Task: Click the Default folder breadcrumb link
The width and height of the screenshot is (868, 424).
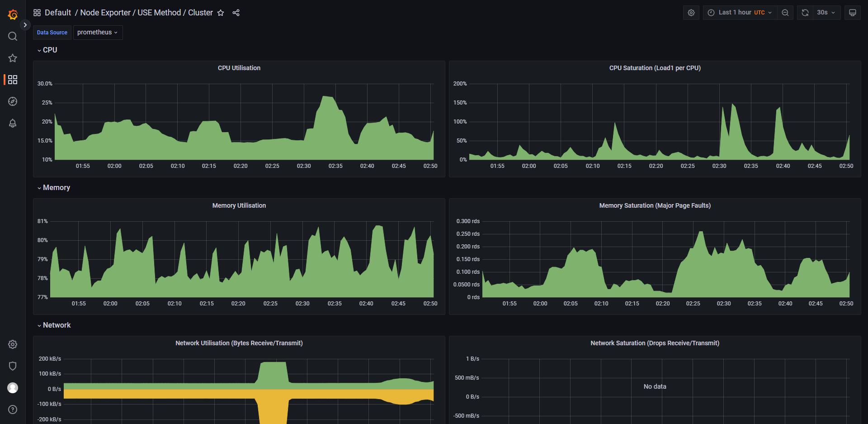Action: tap(58, 13)
